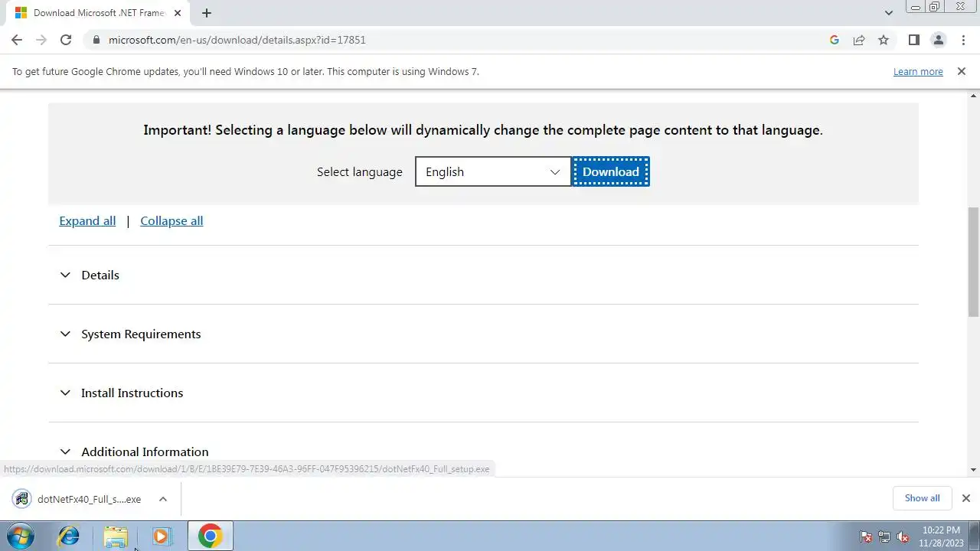Screen dimensions: 980x551
Task: Open the side panel icon
Action: point(913,40)
